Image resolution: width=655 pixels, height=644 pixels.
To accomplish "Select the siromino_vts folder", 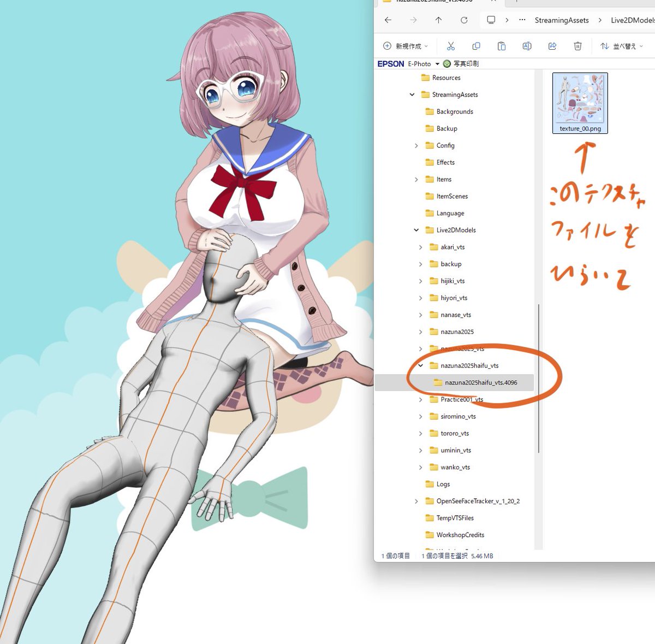I will pos(452,416).
